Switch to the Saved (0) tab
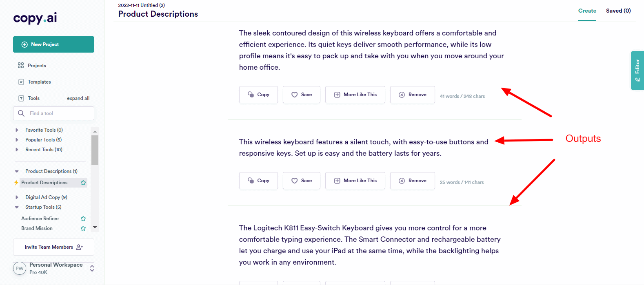 pyautogui.click(x=618, y=11)
